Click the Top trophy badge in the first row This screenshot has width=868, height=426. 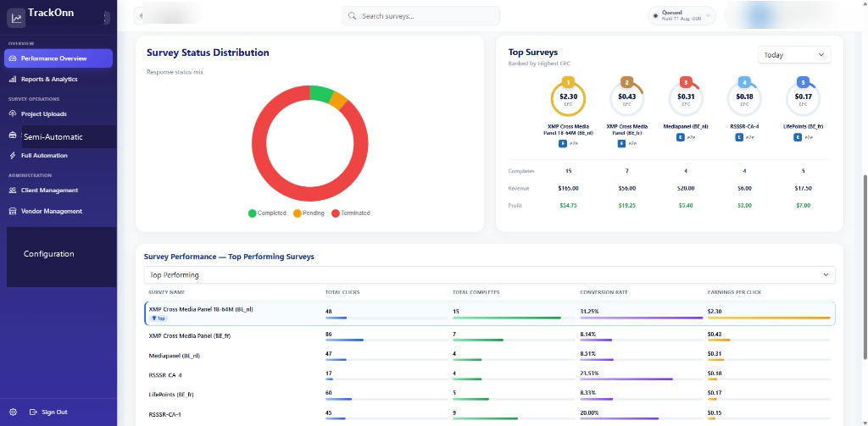pyautogui.click(x=159, y=318)
